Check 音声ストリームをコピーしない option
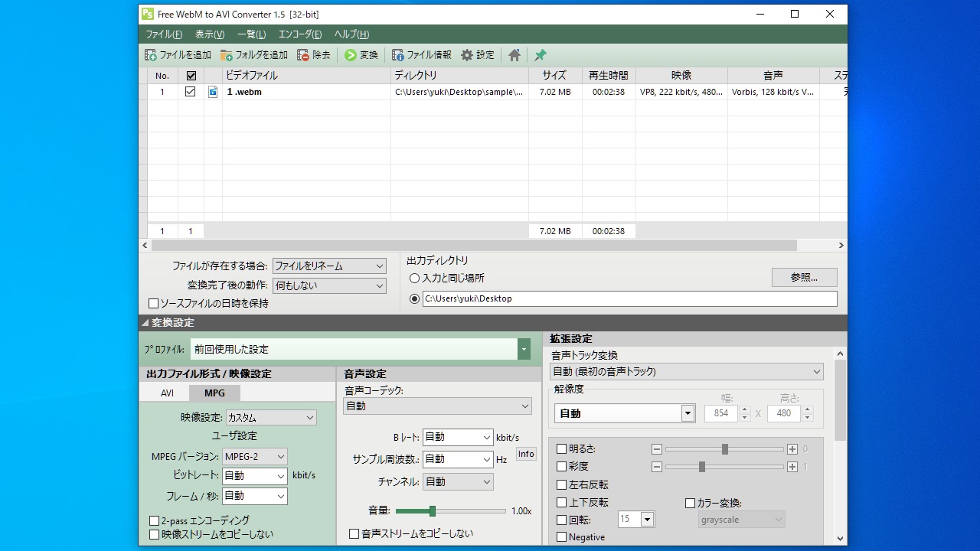Image resolution: width=980 pixels, height=551 pixels. click(x=354, y=534)
